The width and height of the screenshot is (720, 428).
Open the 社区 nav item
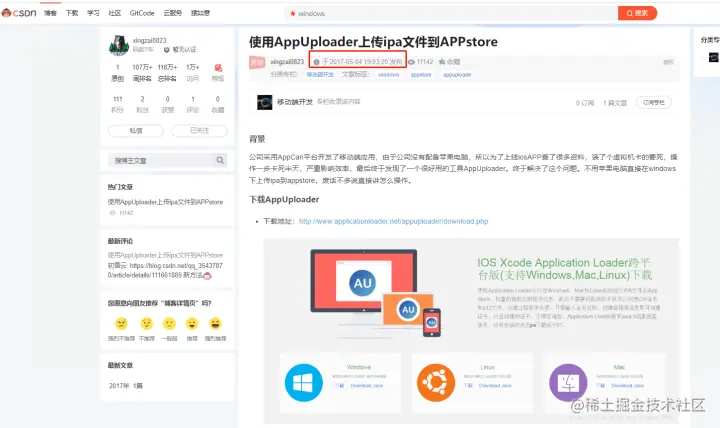pyautogui.click(x=115, y=13)
